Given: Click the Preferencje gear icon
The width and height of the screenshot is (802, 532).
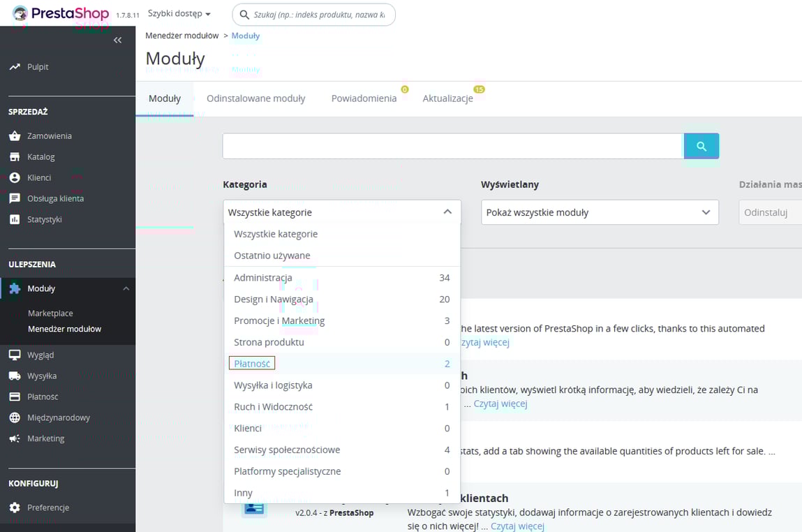Looking at the screenshot, I should pyautogui.click(x=15, y=508).
